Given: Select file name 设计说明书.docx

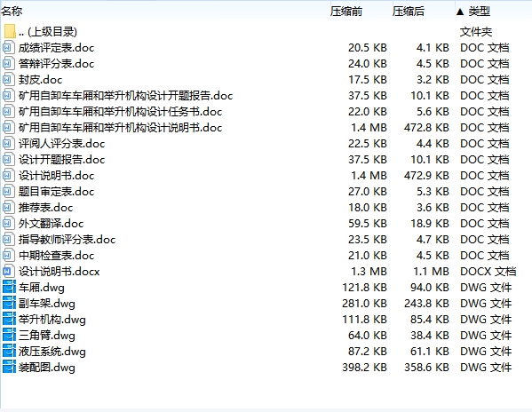Looking at the screenshot, I should [x=59, y=272].
